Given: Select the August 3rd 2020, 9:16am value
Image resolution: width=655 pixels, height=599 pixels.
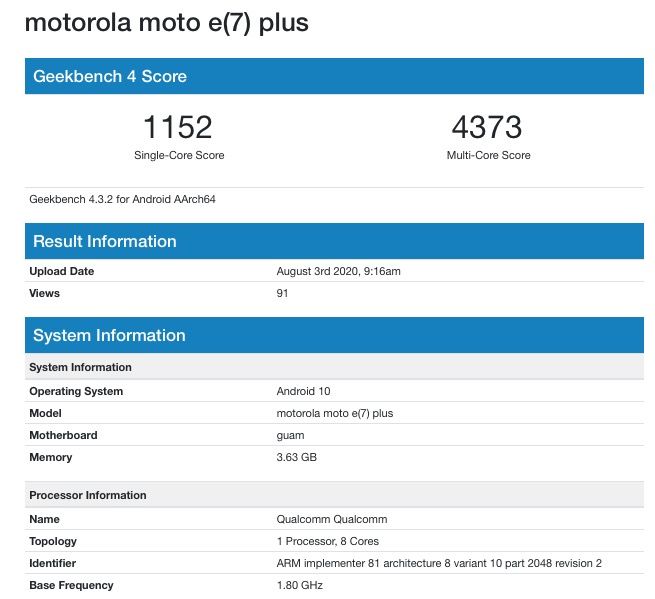Looking at the screenshot, I should [338, 271].
